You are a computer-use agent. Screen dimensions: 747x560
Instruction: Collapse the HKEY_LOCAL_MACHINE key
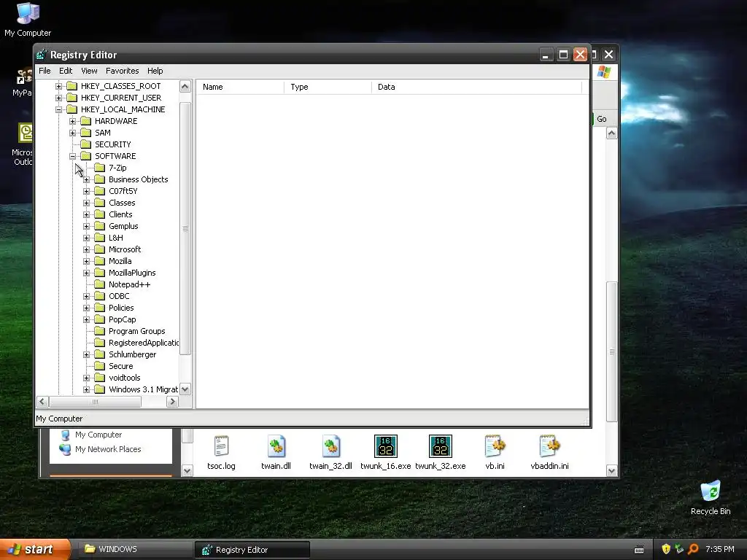click(58, 109)
